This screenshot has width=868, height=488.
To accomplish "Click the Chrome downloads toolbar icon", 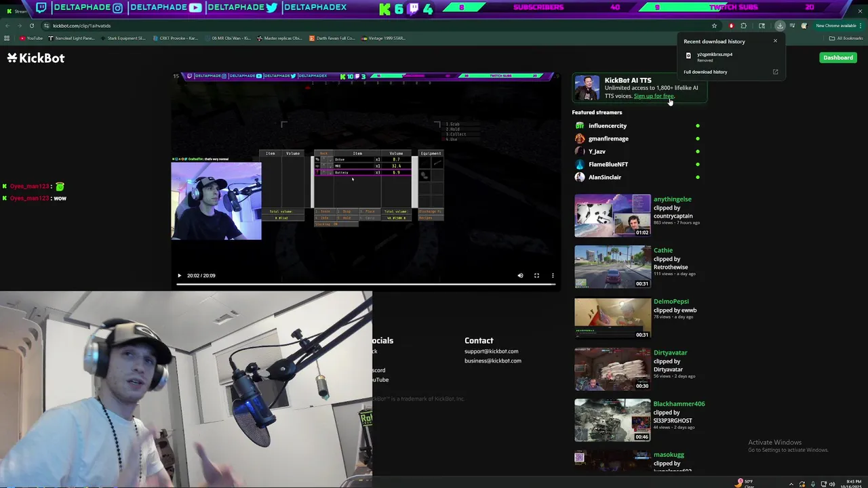I will [x=780, y=26].
